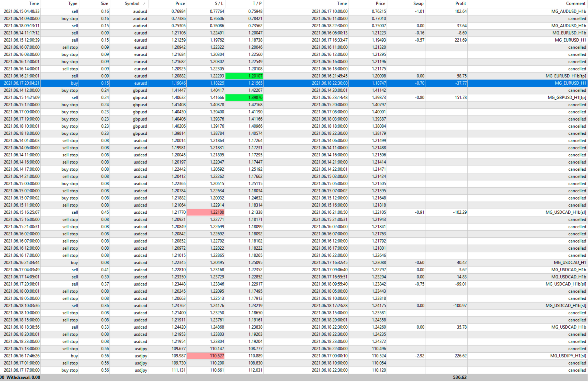Select red S/L cell 1.22100
The height and width of the screenshot is (382, 588).
(x=206, y=212)
